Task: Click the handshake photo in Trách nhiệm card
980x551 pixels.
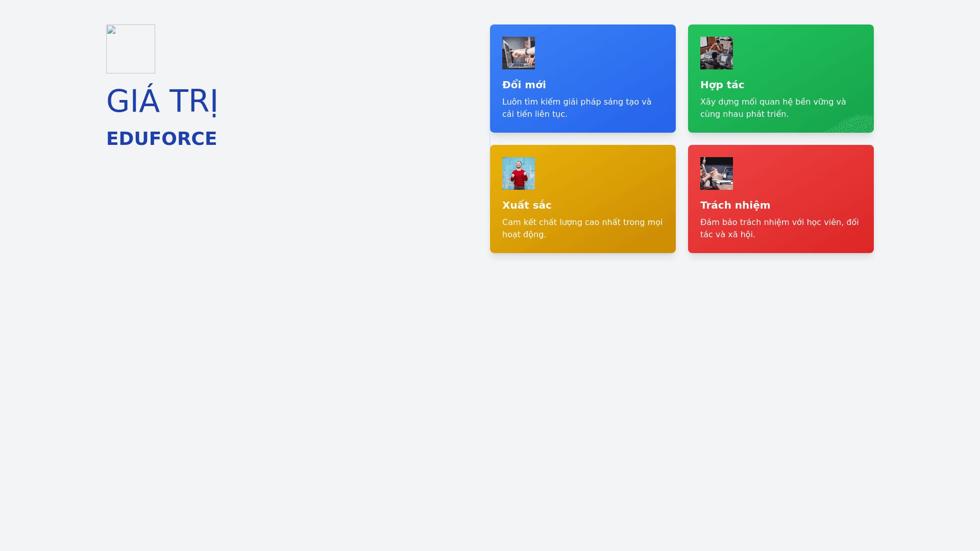Action: [x=717, y=173]
